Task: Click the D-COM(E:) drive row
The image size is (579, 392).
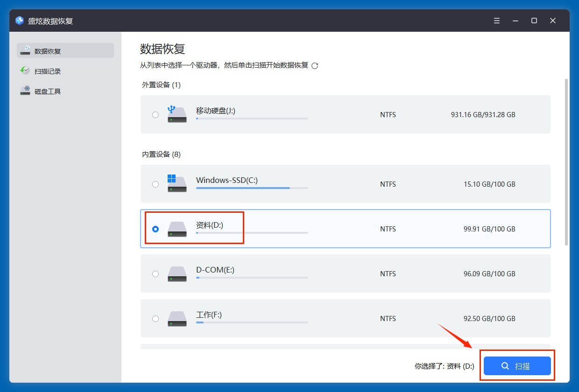Action: point(346,274)
